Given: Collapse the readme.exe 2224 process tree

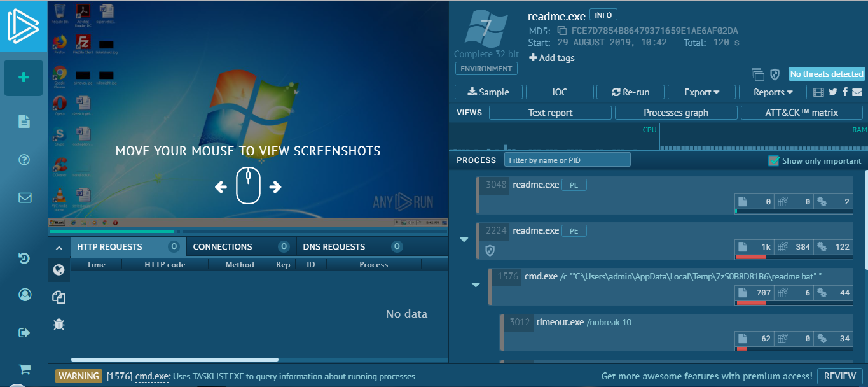Looking at the screenshot, I should [x=464, y=240].
